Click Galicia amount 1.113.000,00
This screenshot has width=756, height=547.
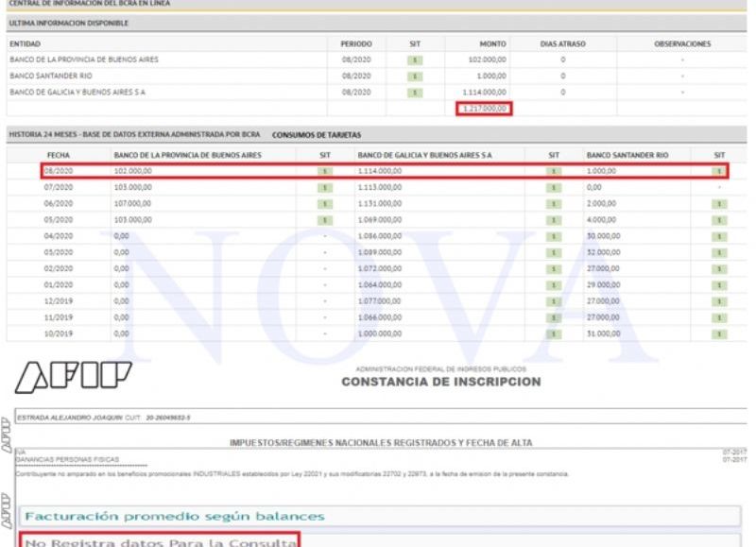coord(380,187)
